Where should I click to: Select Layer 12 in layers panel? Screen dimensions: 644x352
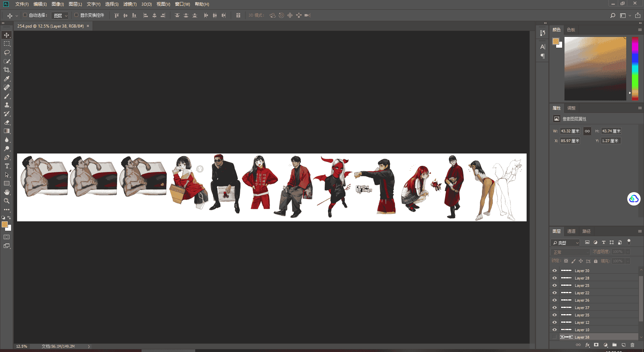click(x=594, y=322)
